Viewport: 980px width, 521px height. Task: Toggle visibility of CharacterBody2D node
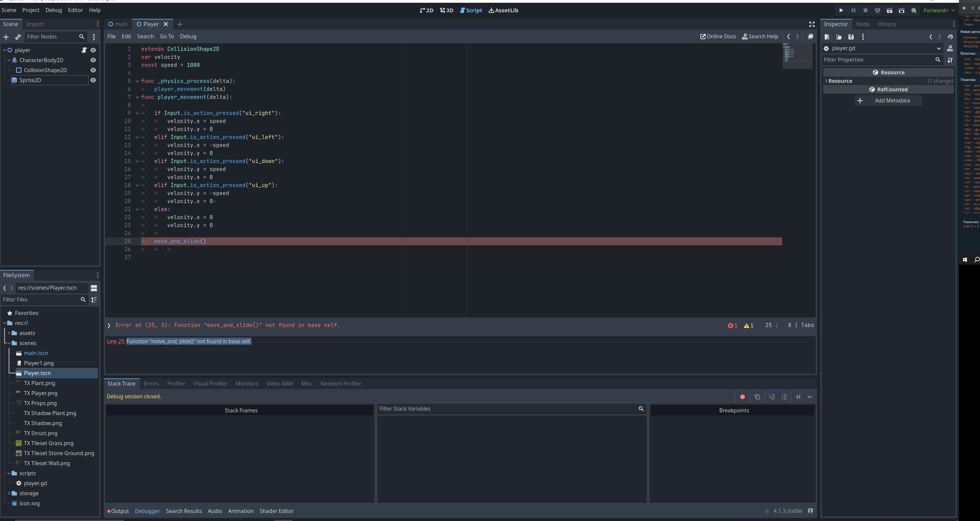tap(93, 60)
